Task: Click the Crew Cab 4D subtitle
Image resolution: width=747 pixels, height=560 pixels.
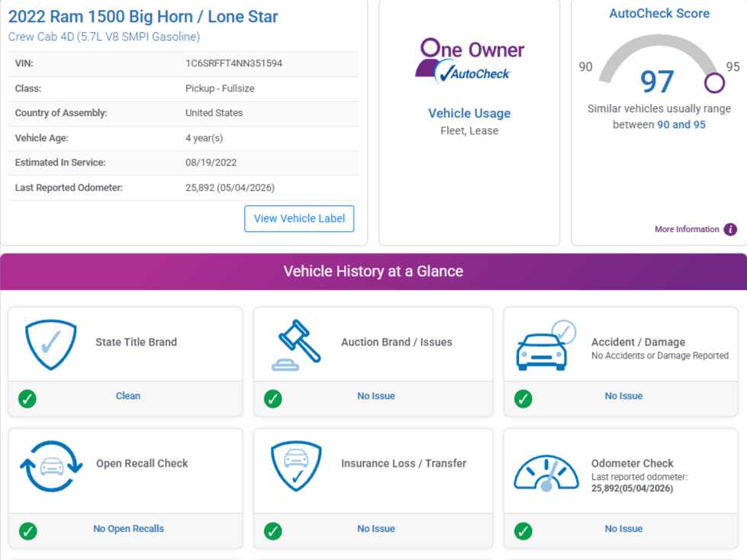Action: pos(104,37)
